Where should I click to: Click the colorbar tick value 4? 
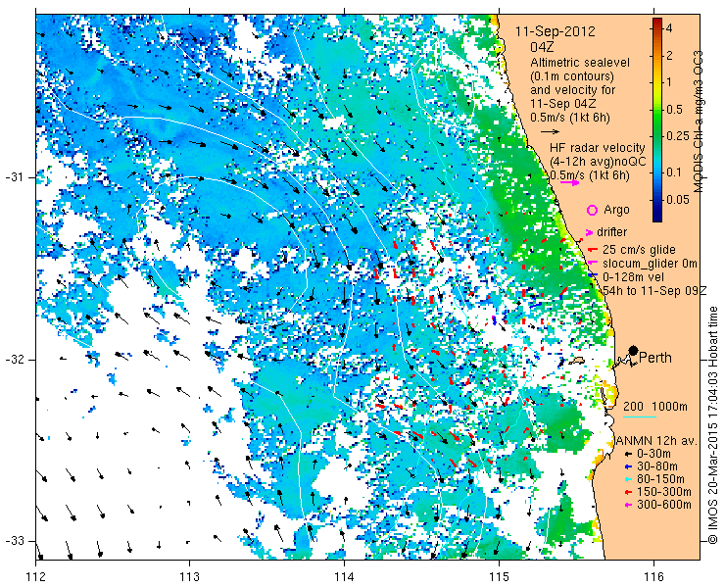click(669, 28)
